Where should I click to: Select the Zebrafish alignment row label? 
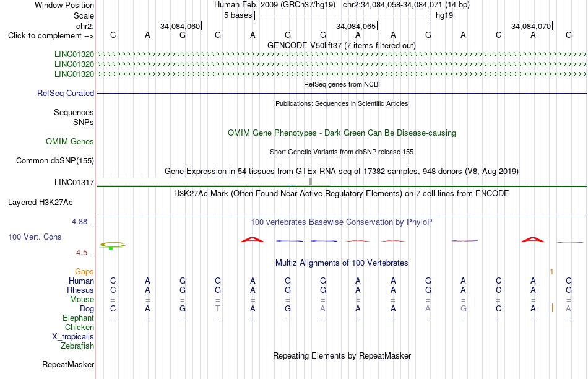pos(77,346)
